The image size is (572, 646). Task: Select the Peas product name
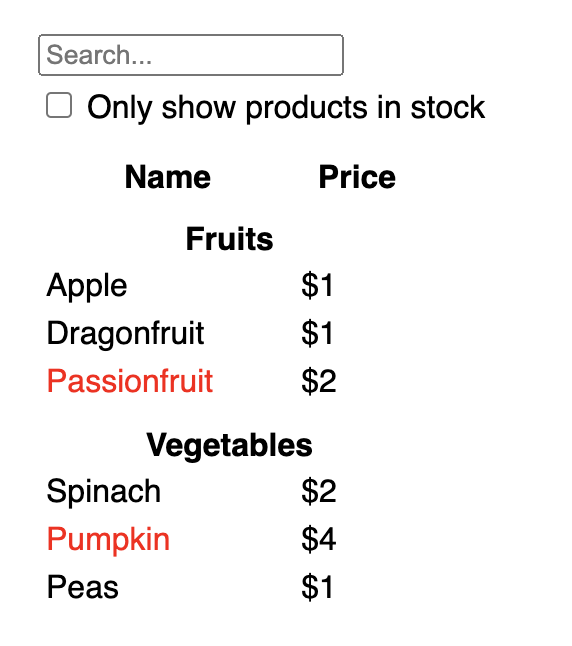82,587
